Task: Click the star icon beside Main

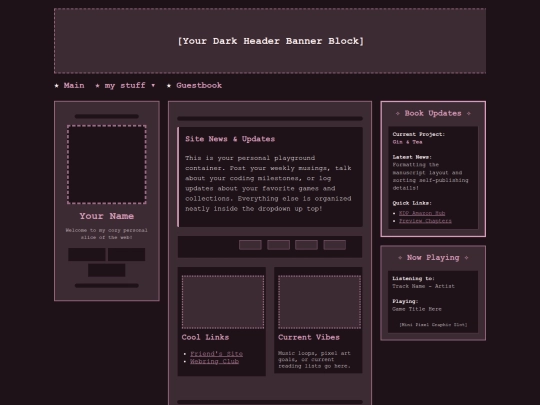Action: click(56, 85)
